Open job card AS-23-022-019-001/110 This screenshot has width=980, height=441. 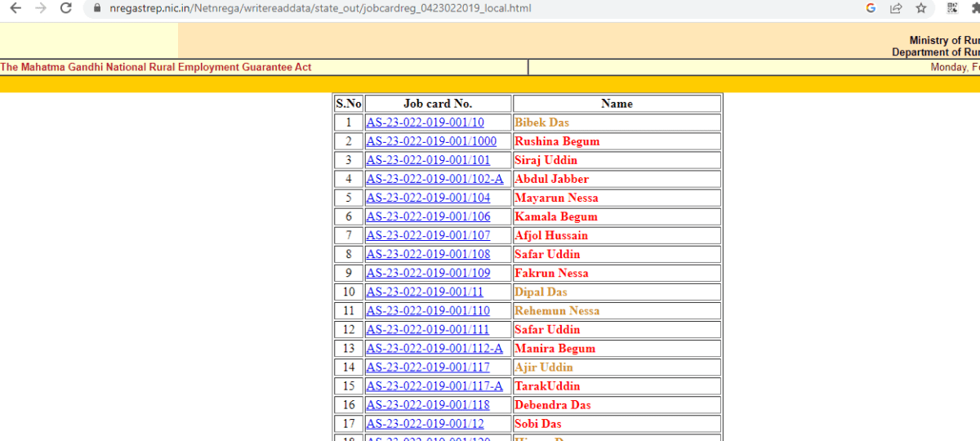point(428,310)
